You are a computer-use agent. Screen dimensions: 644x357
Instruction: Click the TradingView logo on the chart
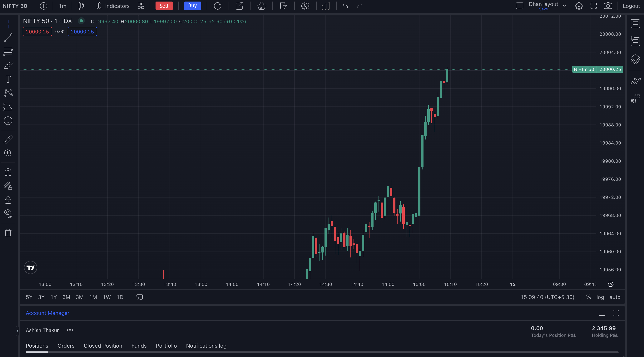pyautogui.click(x=31, y=268)
